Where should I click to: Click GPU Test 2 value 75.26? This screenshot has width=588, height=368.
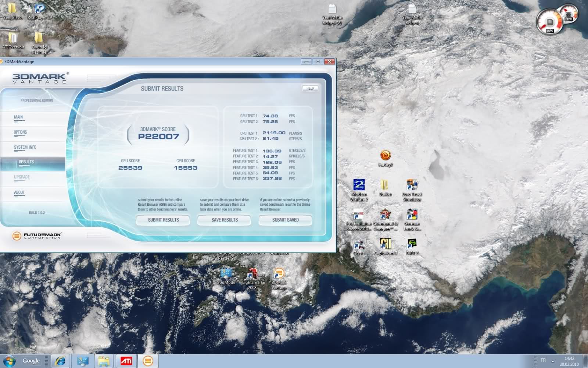click(x=270, y=122)
